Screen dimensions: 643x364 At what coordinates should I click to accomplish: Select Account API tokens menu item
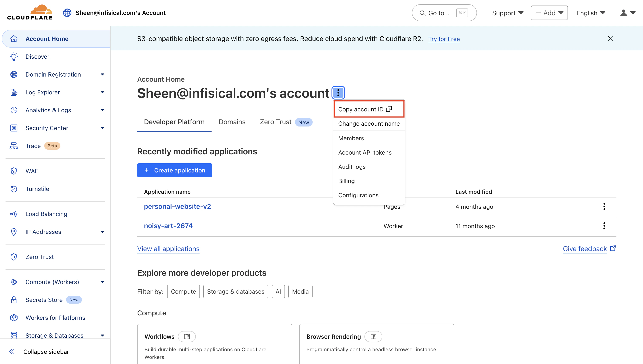[369, 152]
